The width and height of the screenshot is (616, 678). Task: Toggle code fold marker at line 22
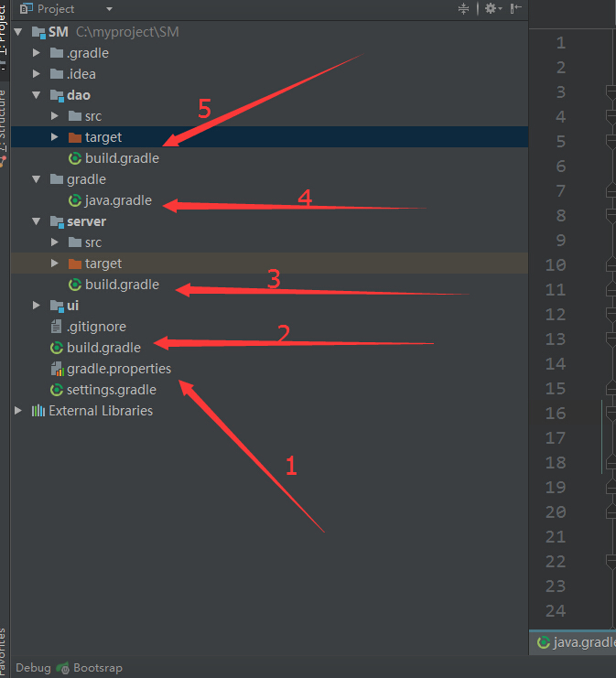click(611, 561)
